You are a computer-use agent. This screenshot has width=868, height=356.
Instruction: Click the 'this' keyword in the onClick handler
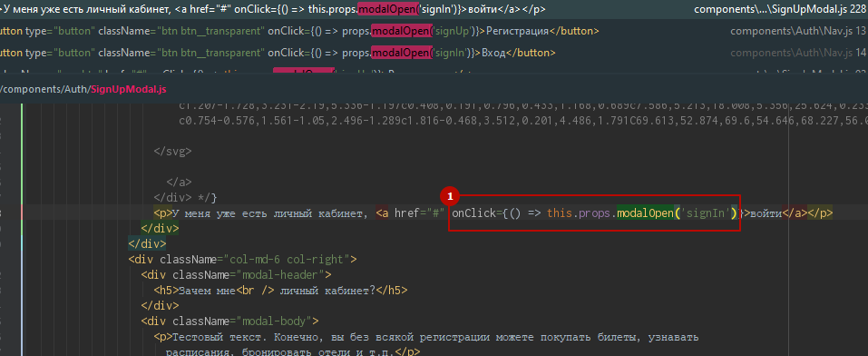tap(561, 213)
